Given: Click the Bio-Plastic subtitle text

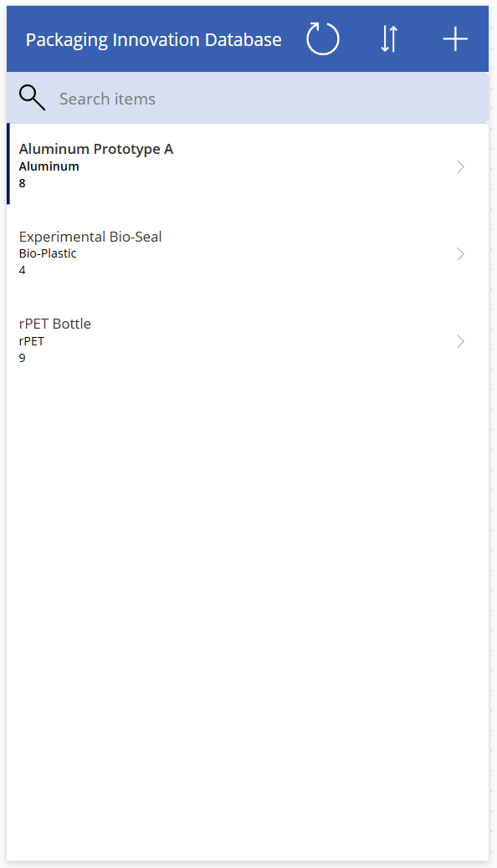Looking at the screenshot, I should (x=48, y=253).
